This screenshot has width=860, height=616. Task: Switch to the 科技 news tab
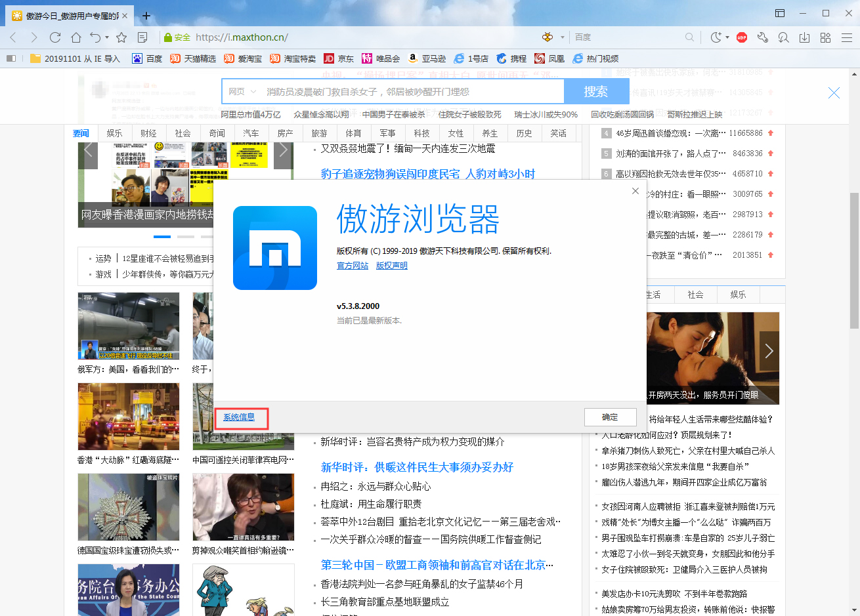(421, 133)
